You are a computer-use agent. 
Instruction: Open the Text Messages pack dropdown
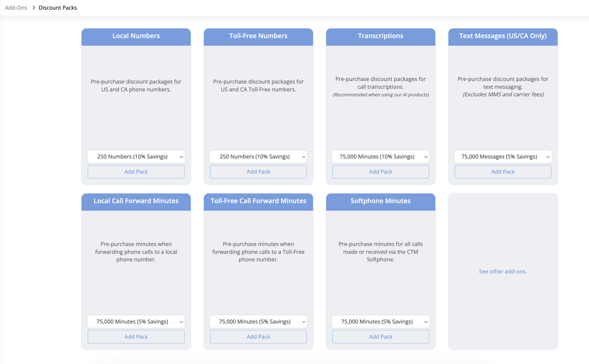503,157
